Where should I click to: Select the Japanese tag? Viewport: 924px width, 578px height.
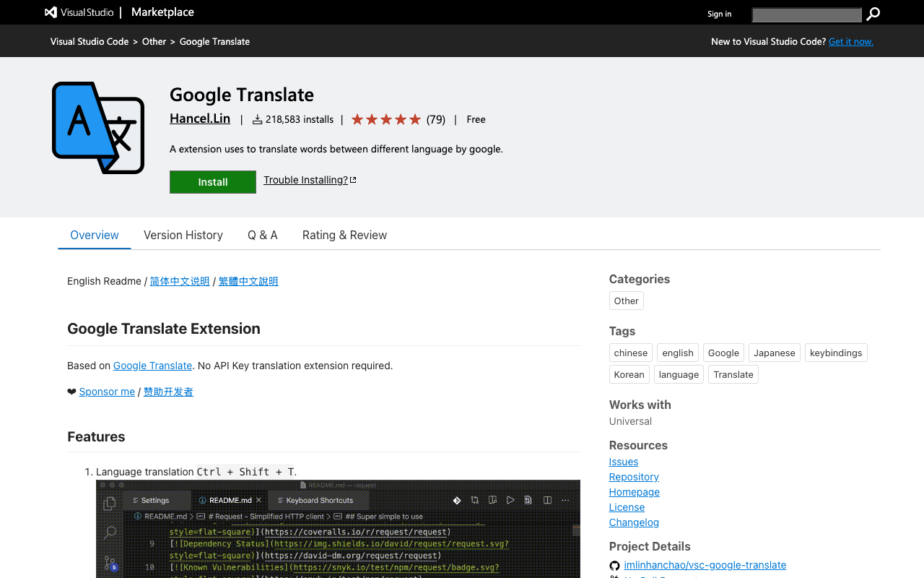775,353
